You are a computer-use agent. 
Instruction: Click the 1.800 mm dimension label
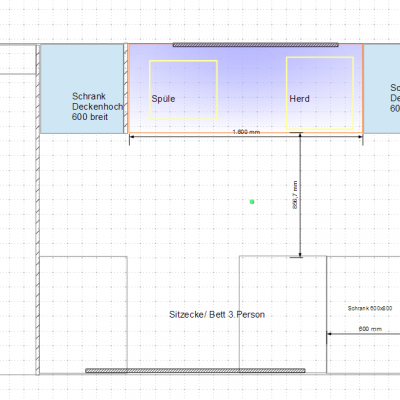click(x=246, y=132)
